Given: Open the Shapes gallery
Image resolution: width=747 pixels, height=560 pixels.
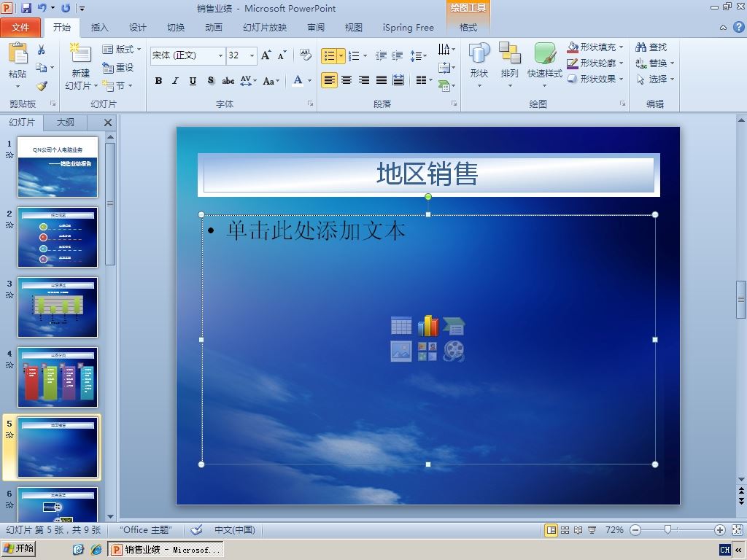Looking at the screenshot, I should click(x=479, y=65).
